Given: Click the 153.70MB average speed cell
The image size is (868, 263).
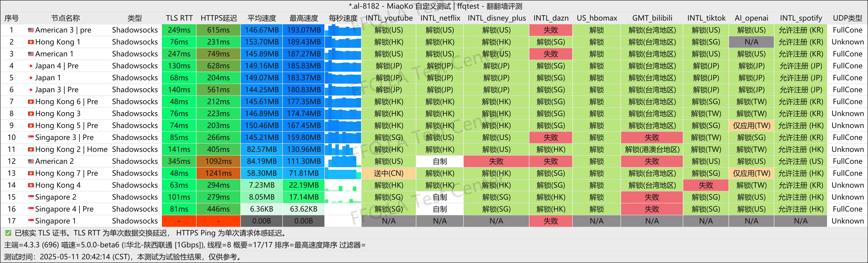Looking at the screenshot, I should pos(262,42).
